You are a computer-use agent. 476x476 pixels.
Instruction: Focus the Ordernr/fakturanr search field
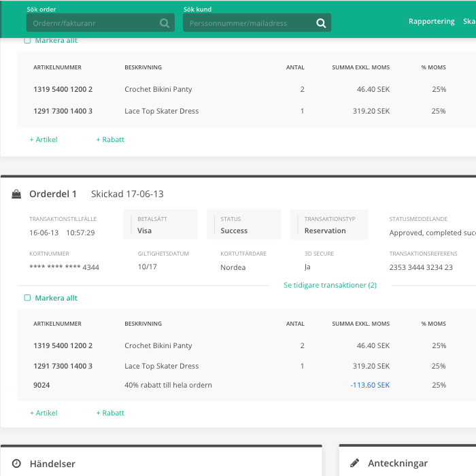click(92, 23)
